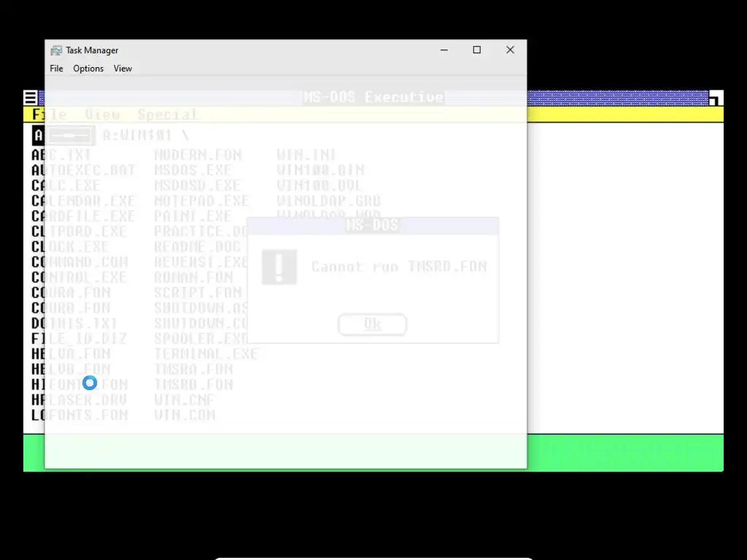Select ROMAN.FON in MS-DOS Executive
Image resolution: width=747 pixels, height=560 pixels.
(x=193, y=277)
